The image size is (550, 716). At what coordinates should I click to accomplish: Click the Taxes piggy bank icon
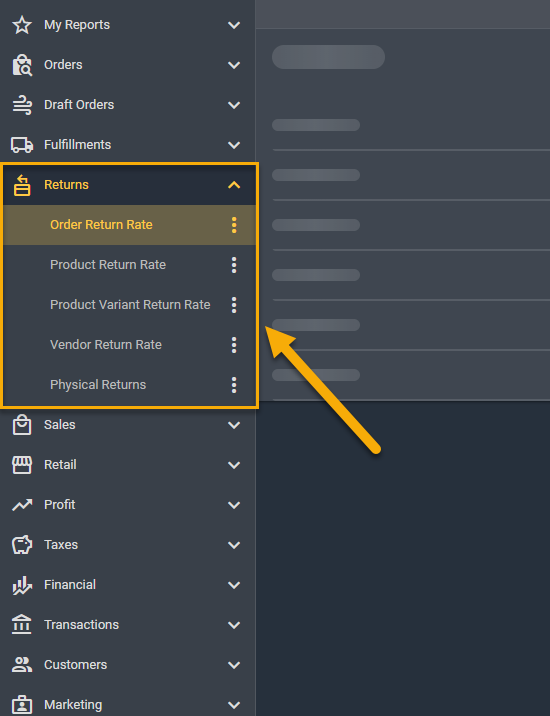coord(22,545)
